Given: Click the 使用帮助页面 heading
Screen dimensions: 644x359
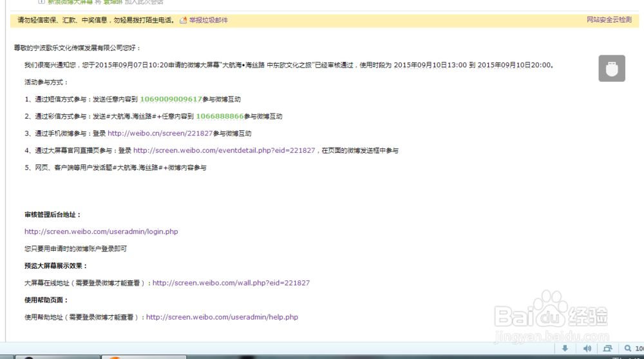Looking at the screenshot, I should 46,300.
